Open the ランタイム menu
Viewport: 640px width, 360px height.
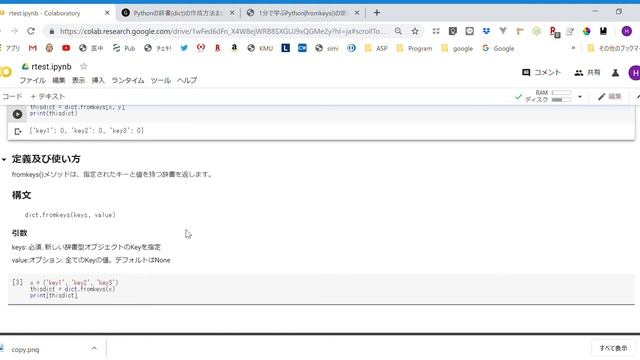point(128,80)
